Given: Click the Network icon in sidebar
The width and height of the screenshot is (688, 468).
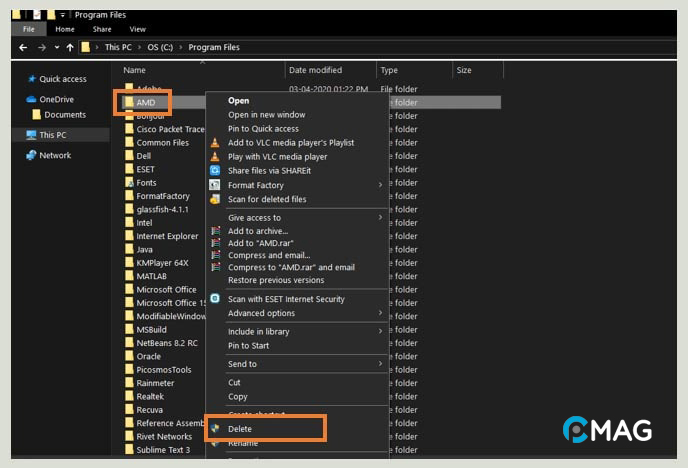Looking at the screenshot, I should tap(31, 155).
